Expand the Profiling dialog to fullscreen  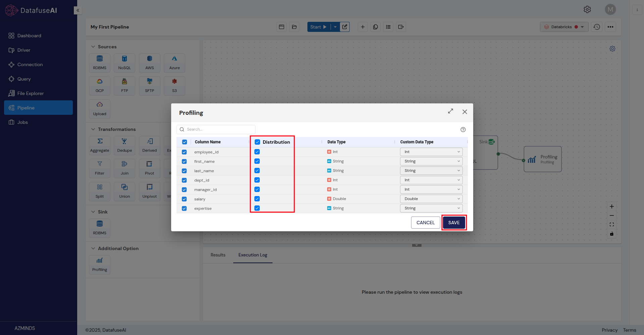[450, 111]
